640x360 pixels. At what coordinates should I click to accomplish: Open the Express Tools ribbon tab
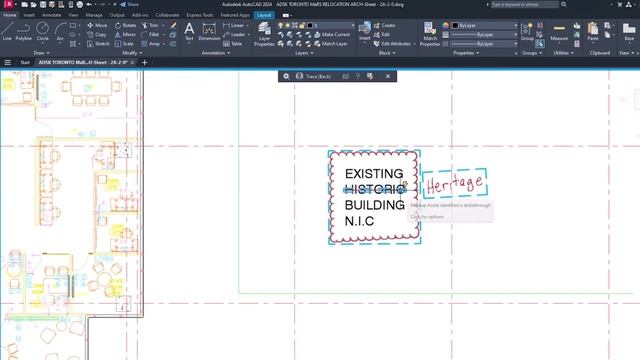[x=200, y=15]
